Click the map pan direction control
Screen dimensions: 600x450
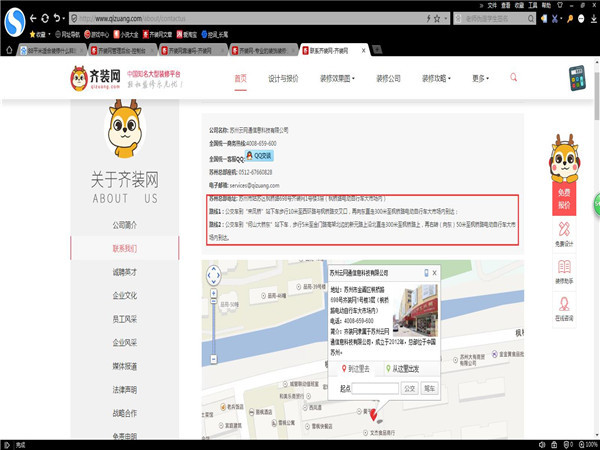pyautogui.click(x=214, y=275)
